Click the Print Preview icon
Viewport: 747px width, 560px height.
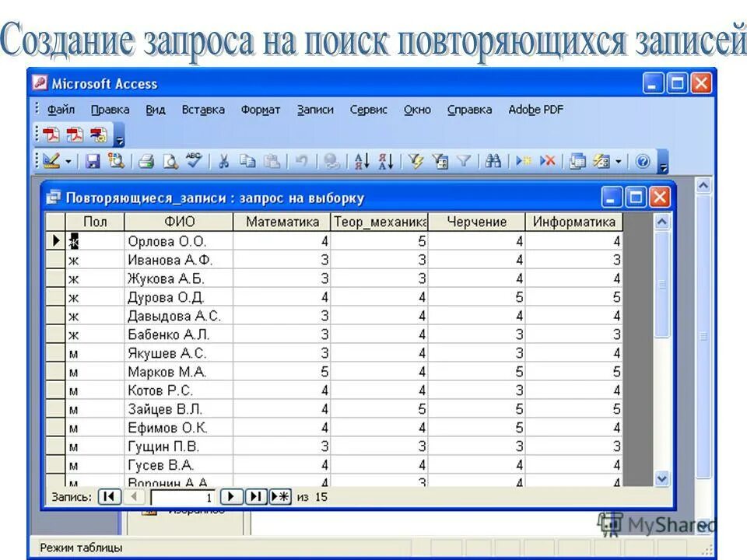[170, 162]
